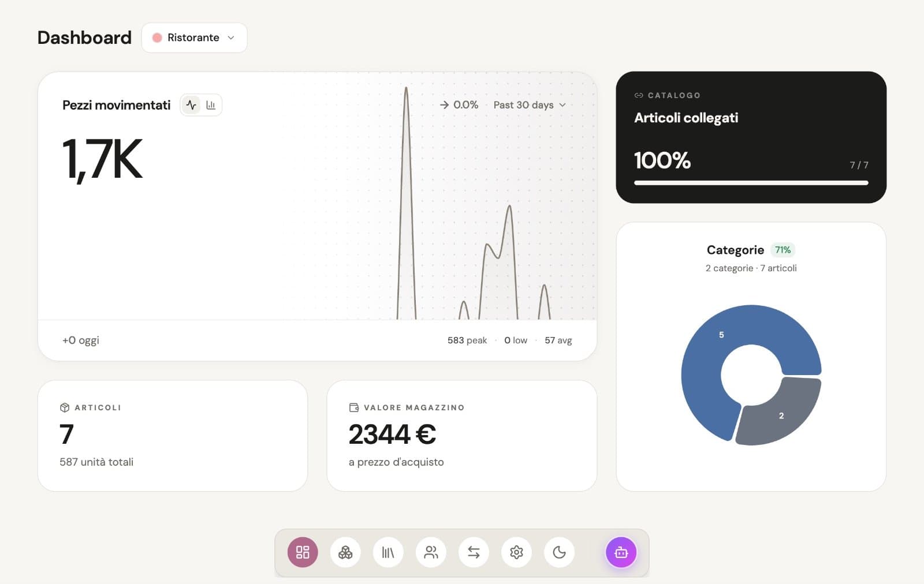Open the settings gear icon in dock
This screenshot has height=584, width=924.
(x=516, y=552)
